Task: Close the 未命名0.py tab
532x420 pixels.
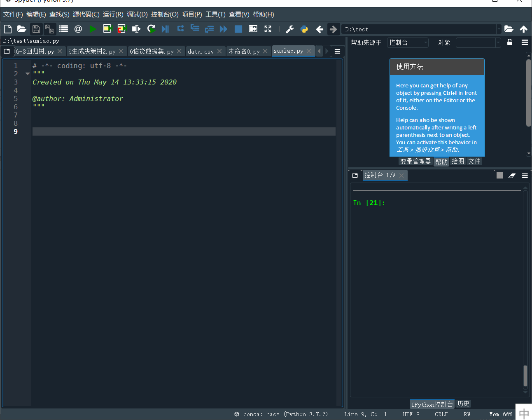Action: coord(265,51)
